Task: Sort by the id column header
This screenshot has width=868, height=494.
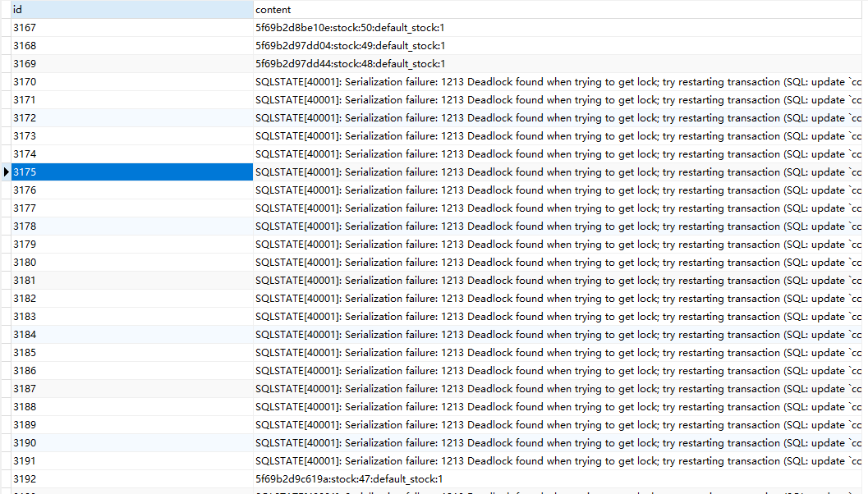Action: click(x=131, y=9)
